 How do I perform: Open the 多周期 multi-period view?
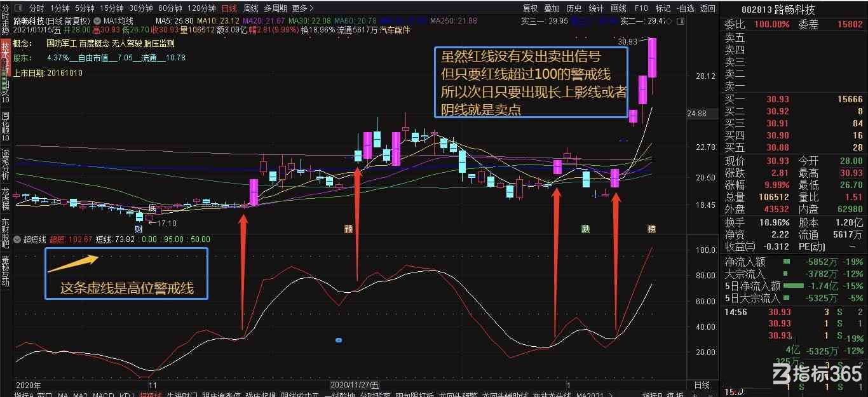click(x=276, y=8)
